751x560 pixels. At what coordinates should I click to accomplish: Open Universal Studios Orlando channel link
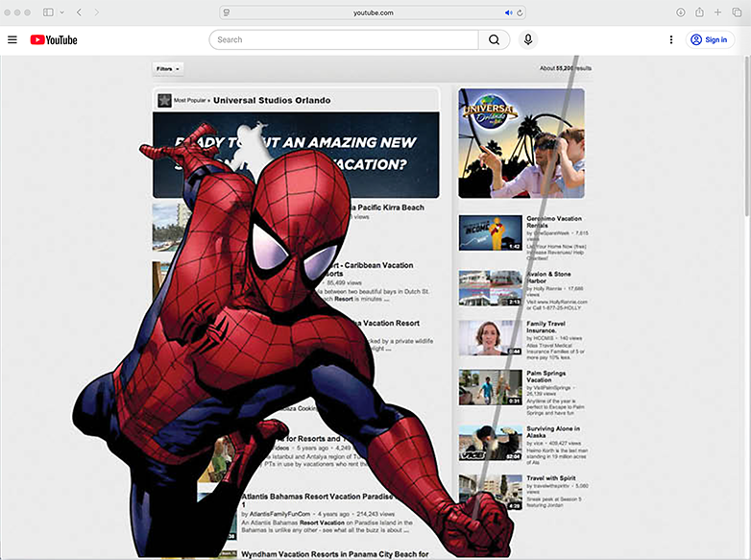click(x=271, y=100)
